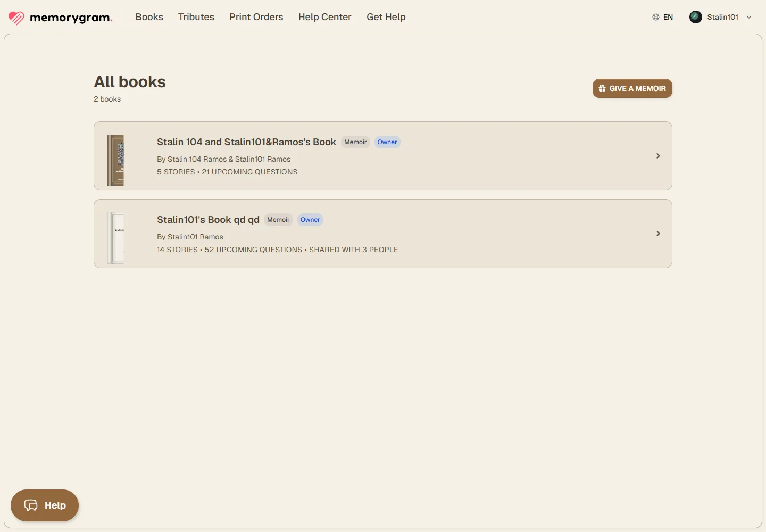Click the Memoir tag on Stalin101's Book
Viewport: 766px width, 532px height.
278,220
